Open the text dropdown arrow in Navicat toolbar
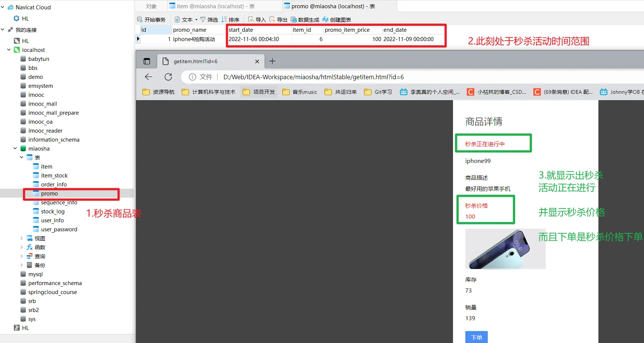Screen dimensions: 644x343 (x=196, y=20)
